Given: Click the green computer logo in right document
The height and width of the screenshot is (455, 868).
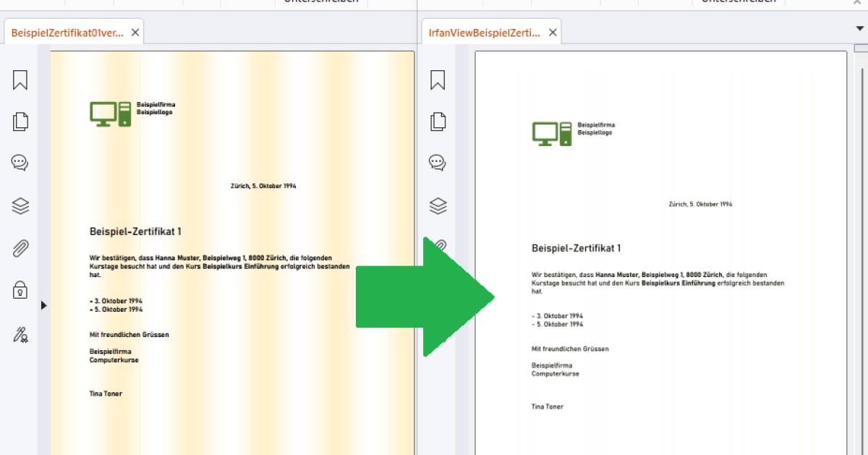Looking at the screenshot, I should 553,133.
